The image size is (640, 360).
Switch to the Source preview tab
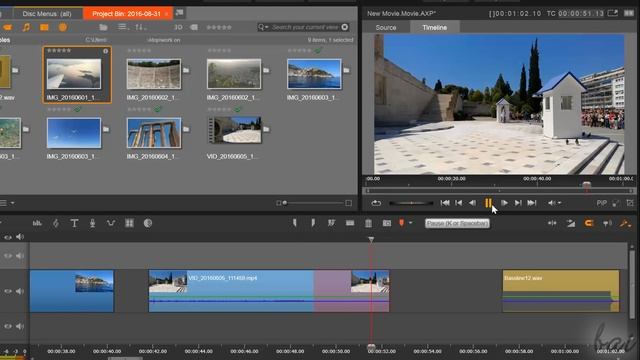tap(386, 27)
